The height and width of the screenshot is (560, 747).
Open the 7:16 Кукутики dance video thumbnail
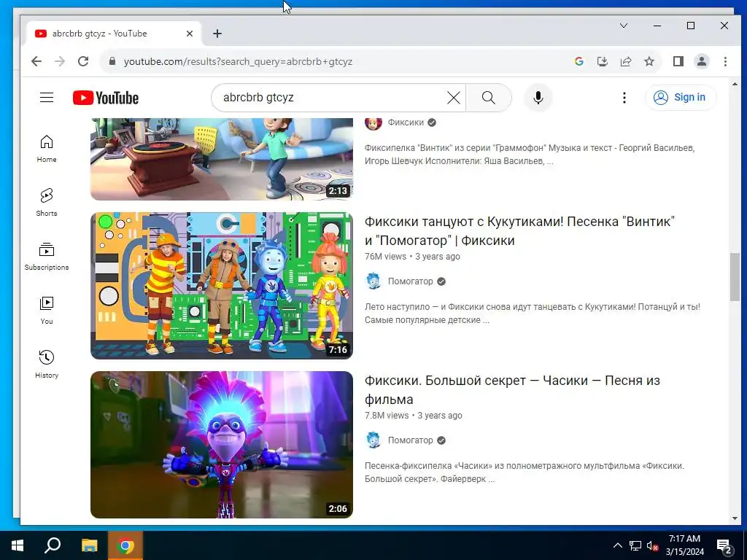[222, 286]
